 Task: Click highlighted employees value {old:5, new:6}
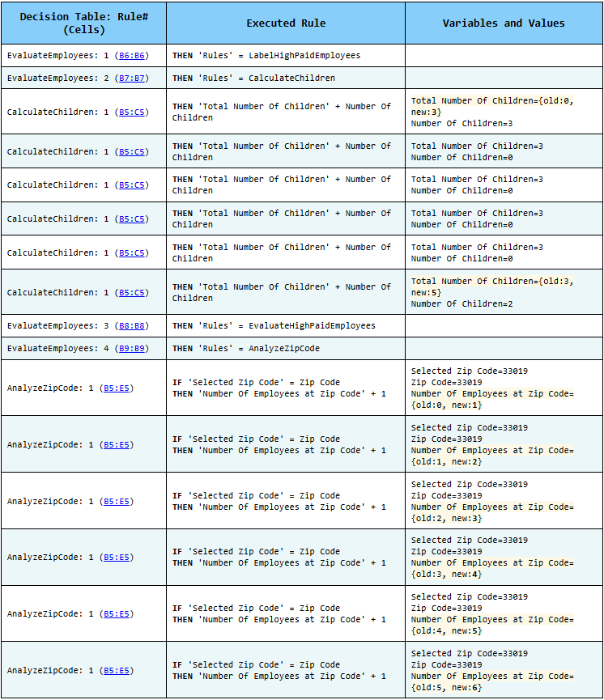click(x=447, y=688)
